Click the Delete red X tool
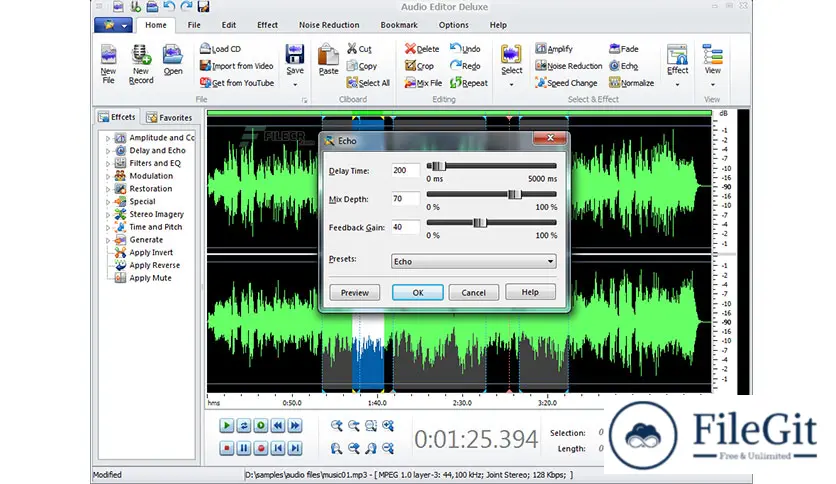This screenshot has height=484, width=836. [x=422, y=49]
